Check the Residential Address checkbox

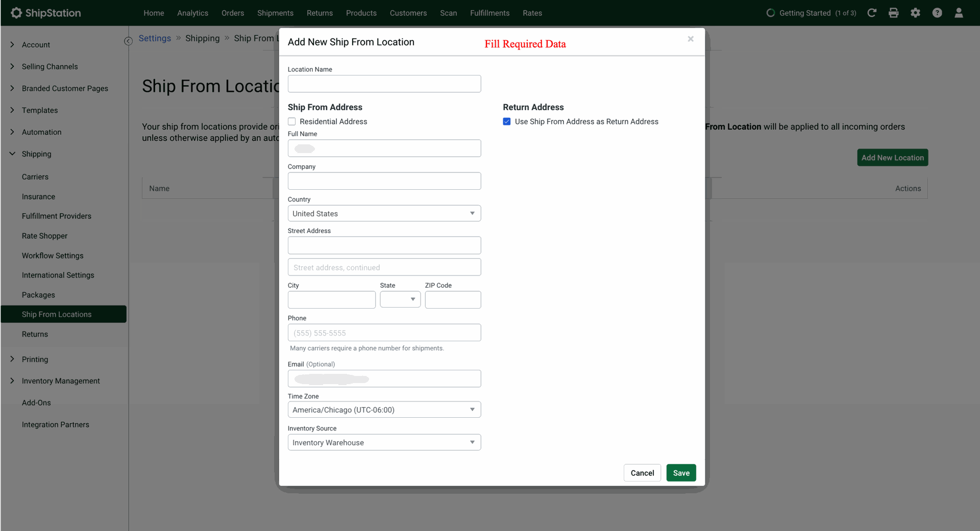292,121
